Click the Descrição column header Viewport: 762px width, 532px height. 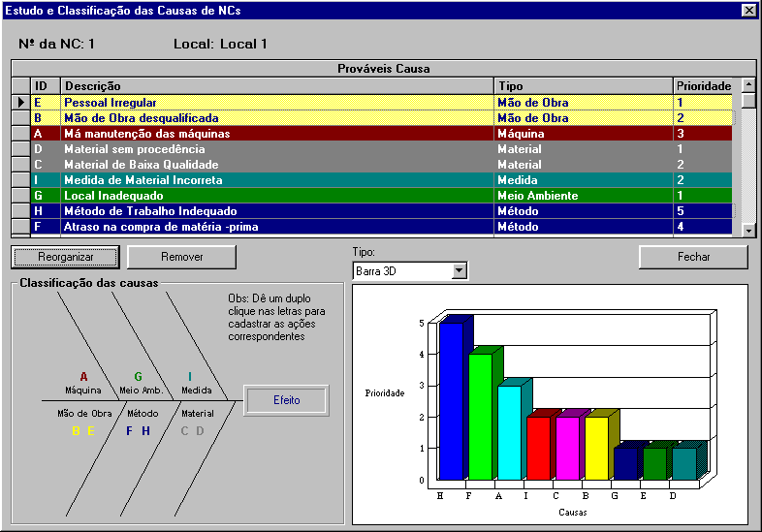tap(277, 86)
